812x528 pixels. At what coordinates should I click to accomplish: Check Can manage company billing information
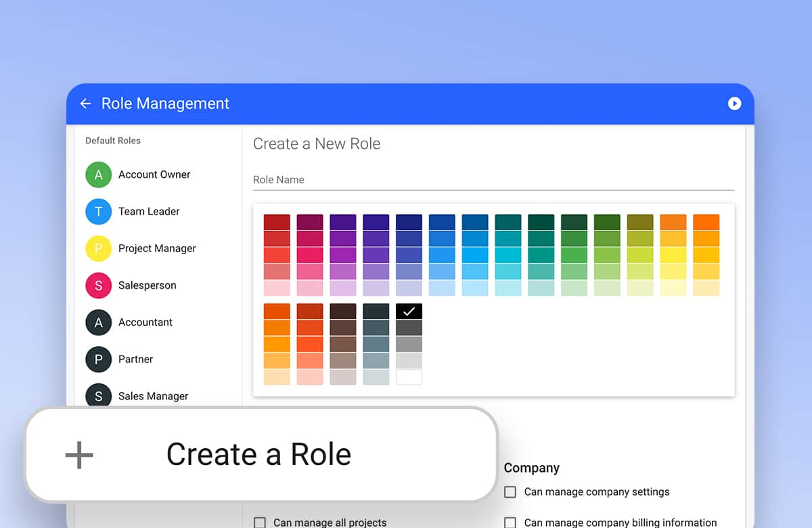coord(510,523)
